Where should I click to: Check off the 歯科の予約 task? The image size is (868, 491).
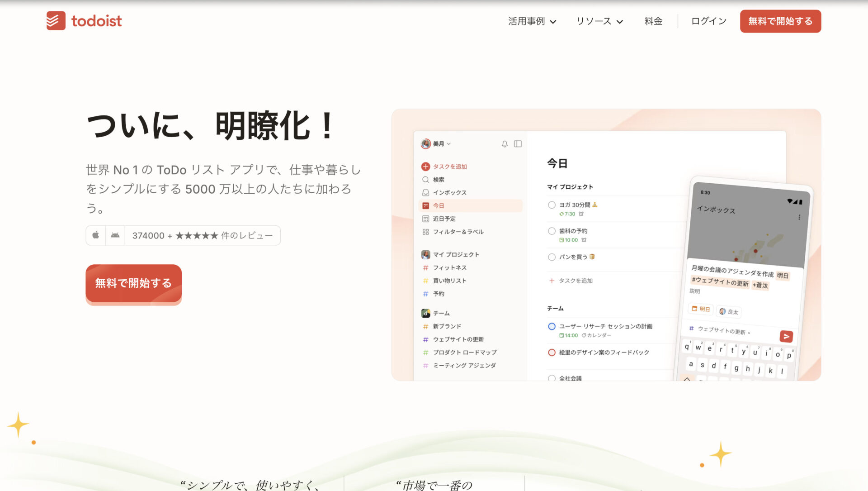(552, 231)
